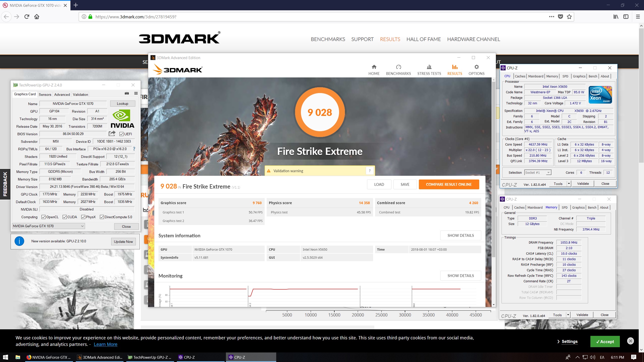Open page actions three-dot menu
Image resolution: width=644 pixels, height=362 pixels.
(x=551, y=17)
